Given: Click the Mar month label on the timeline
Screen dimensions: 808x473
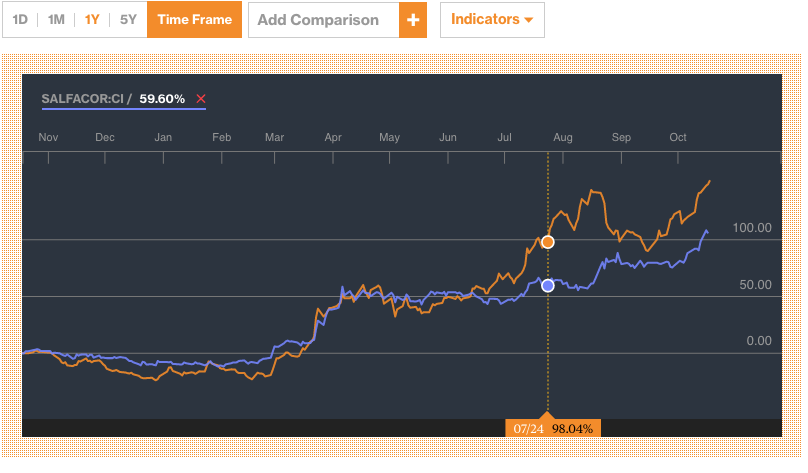Looking at the screenshot, I should click(274, 137).
